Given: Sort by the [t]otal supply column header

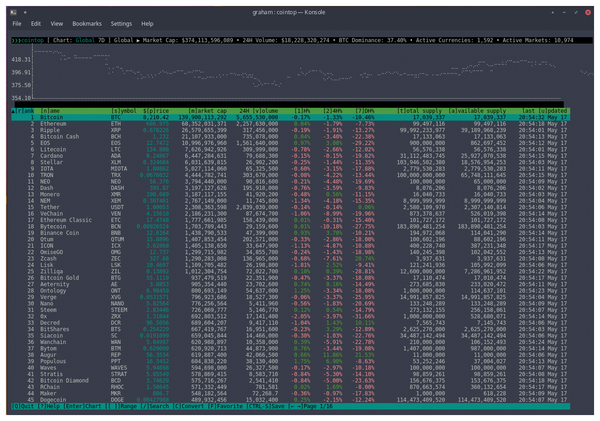Looking at the screenshot, I should click(x=419, y=111).
